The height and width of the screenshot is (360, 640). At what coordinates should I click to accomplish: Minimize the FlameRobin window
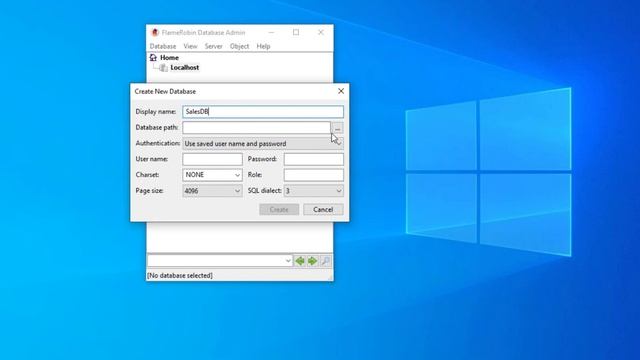pos(271,32)
